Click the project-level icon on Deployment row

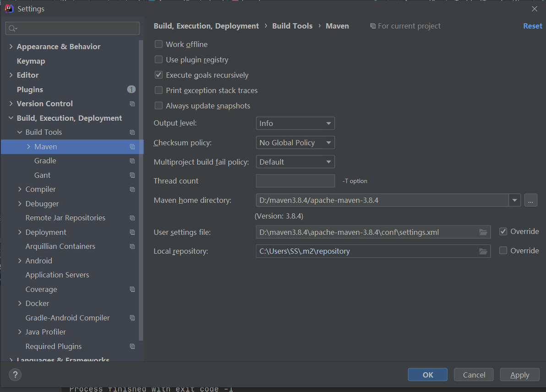click(x=132, y=232)
